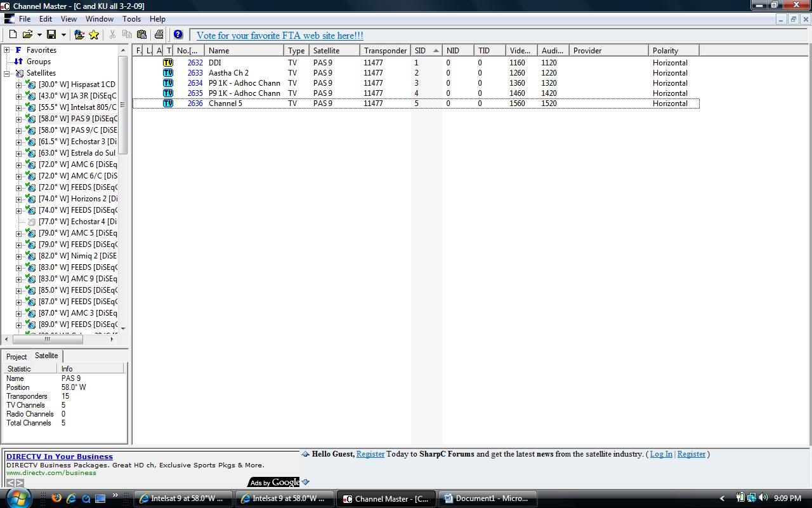Click the New file toolbar icon
Image resolution: width=812 pixels, height=508 pixels.
click(13, 34)
